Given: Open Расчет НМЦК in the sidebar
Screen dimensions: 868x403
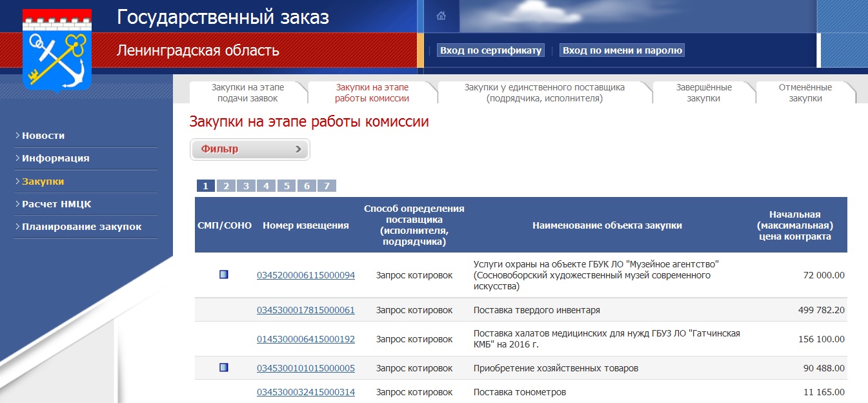Looking at the screenshot, I should point(56,204).
